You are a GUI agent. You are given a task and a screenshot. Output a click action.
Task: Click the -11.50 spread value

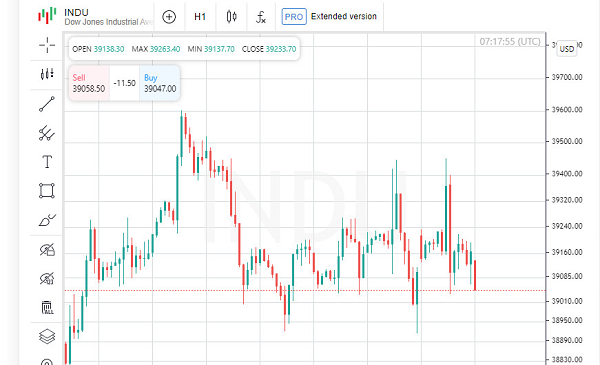125,83
